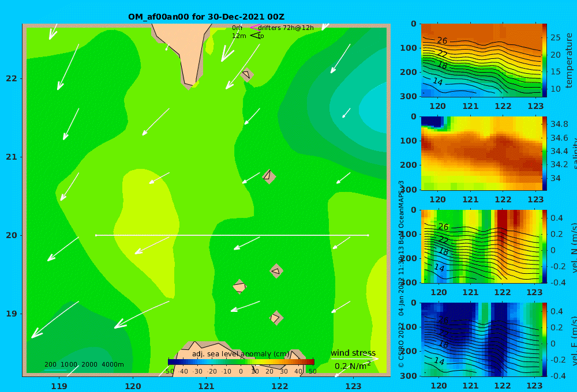This screenshot has height=392, width=577.
Task: Click the main map's longitude label 121
Action: [207, 386]
